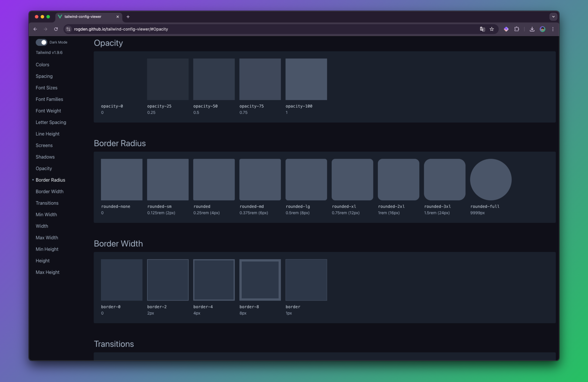Select Letter Spacing in sidebar
Viewport: 588px width, 382px height.
pyautogui.click(x=51, y=122)
